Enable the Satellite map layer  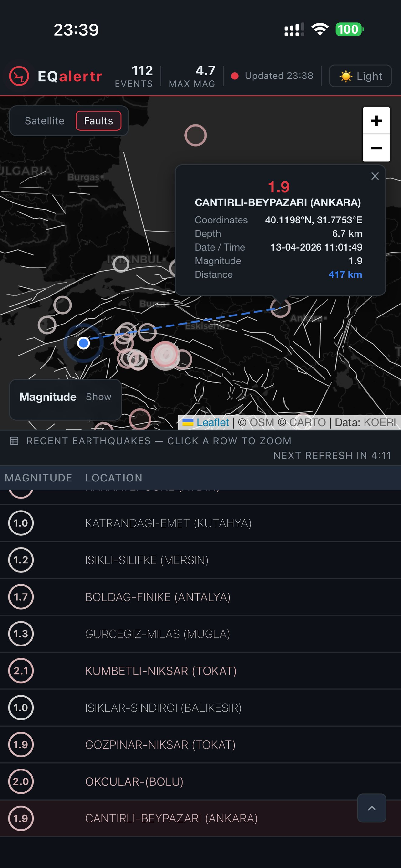click(x=45, y=121)
